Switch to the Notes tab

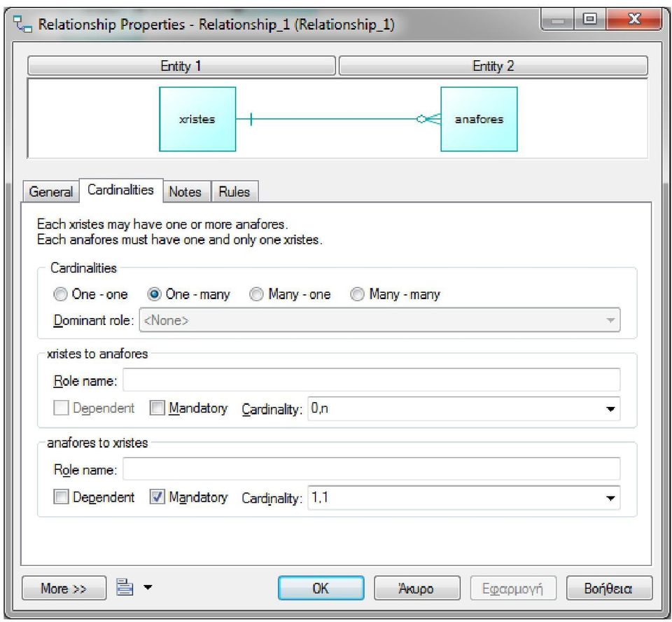click(x=185, y=192)
